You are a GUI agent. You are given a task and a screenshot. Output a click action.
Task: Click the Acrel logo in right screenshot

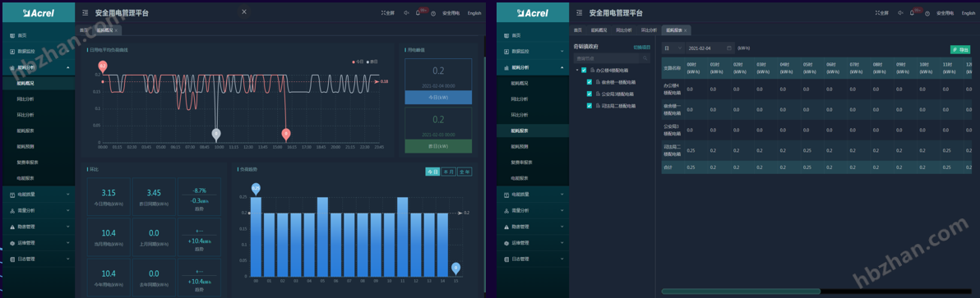tap(532, 12)
